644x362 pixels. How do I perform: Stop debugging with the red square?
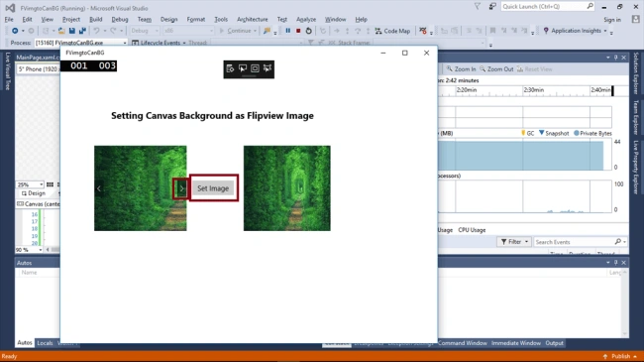click(x=298, y=31)
